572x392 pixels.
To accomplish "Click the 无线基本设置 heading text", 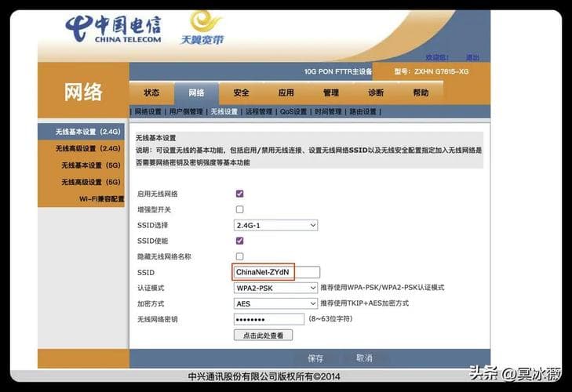I will pos(156,138).
